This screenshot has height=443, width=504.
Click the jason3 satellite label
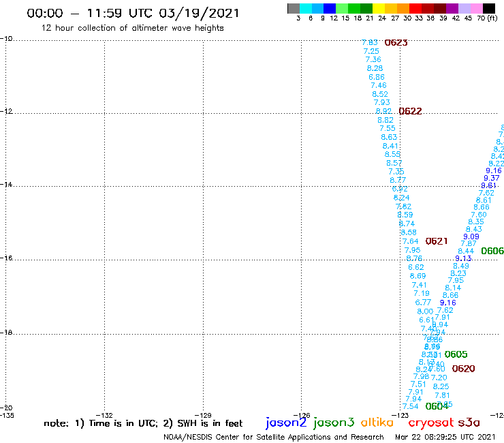(x=334, y=423)
